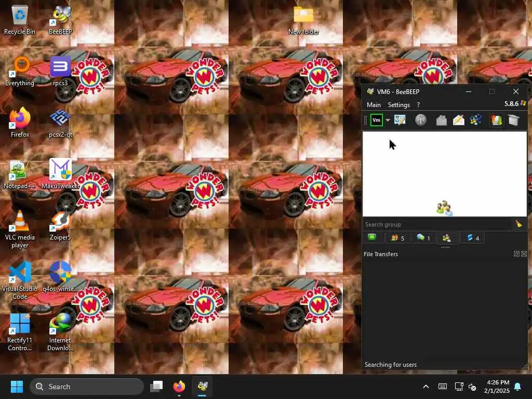Select the Internet Download desktop shortcut

click(60, 332)
